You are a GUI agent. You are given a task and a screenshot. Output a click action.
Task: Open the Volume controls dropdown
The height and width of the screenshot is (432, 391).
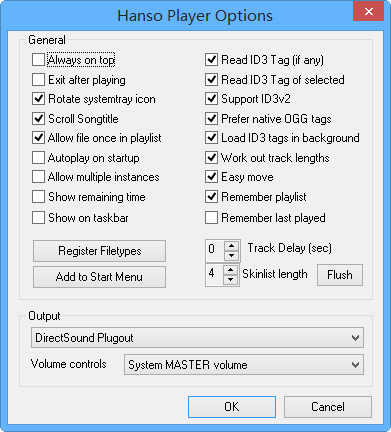point(244,365)
